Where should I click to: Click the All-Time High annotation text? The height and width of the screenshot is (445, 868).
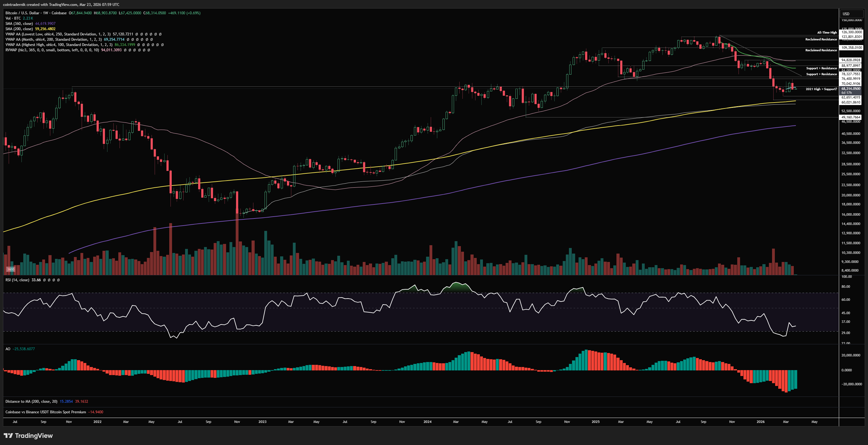827,32
